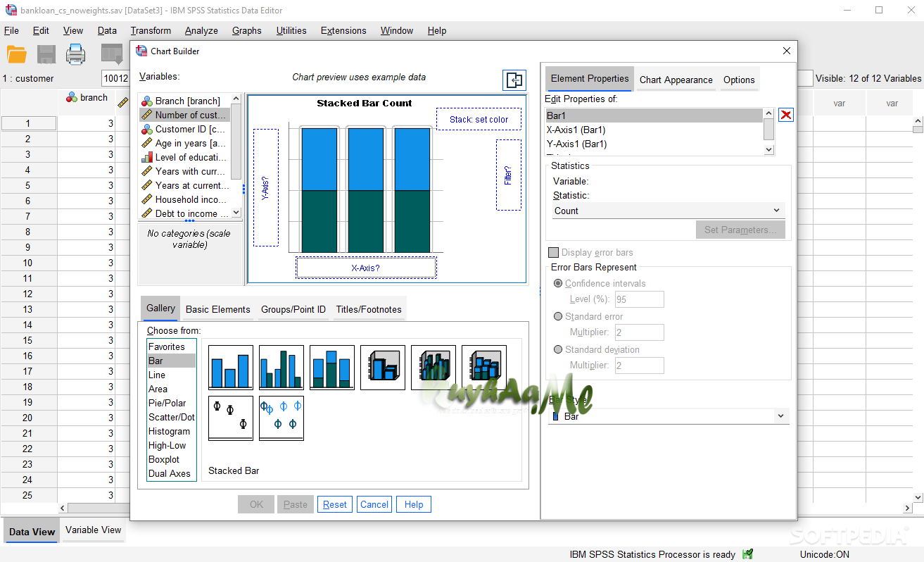Click the branch column nominal icon in header

click(x=72, y=98)
